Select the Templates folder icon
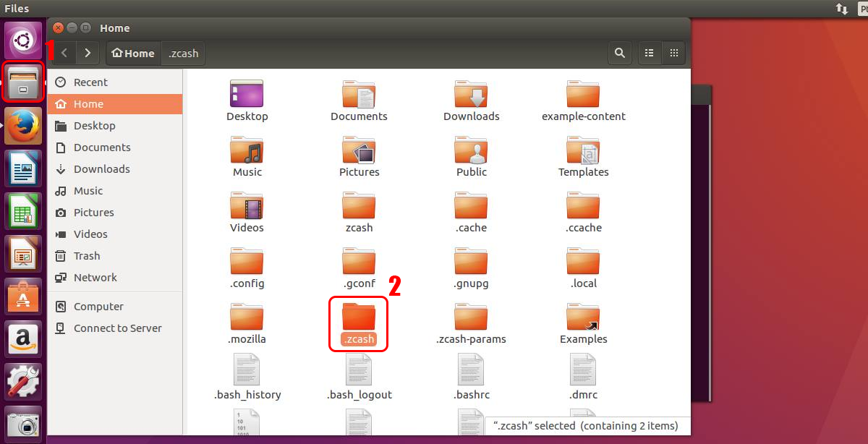Screen dimensions: 868x444 583,157
